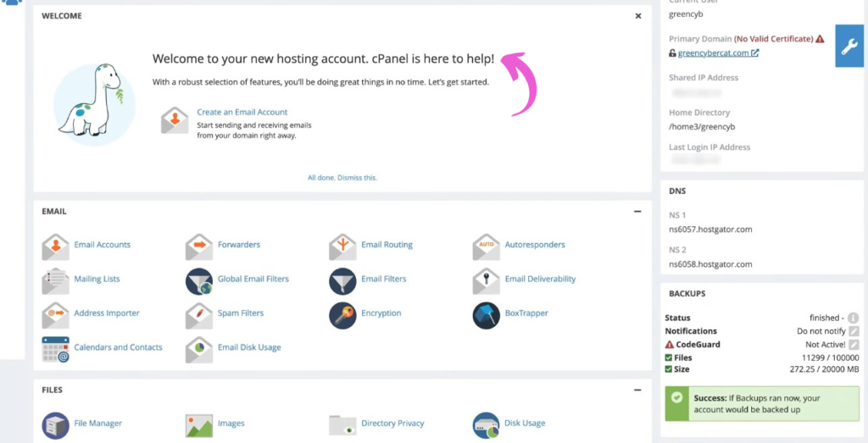Open the Calendars and Contacts icon
The image size is (868, 443).
tap(55, 350)
